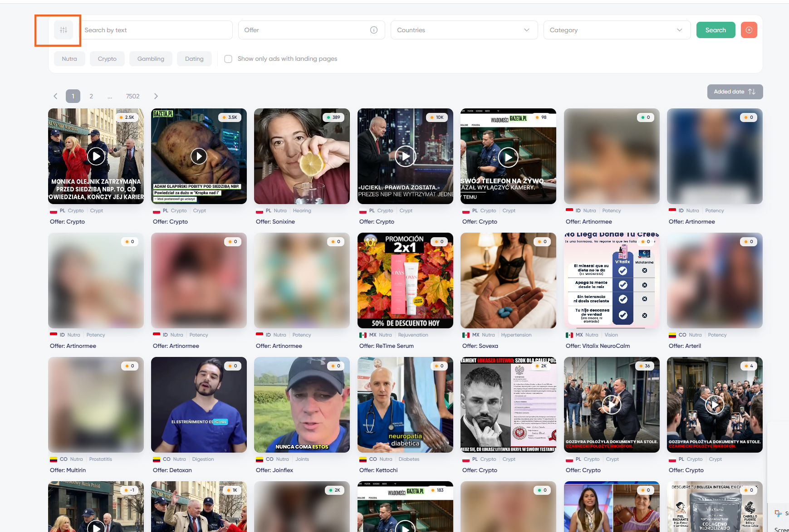Open the hand with blue pills thumbnail
The height and width of the screenshot is (532, 789).
[508, 280]
